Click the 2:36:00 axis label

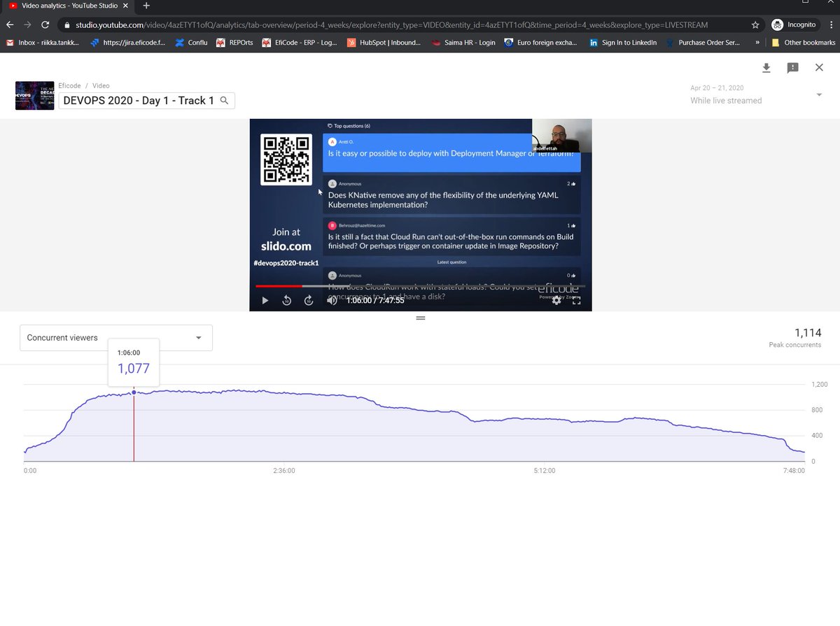tap(284, 471)
